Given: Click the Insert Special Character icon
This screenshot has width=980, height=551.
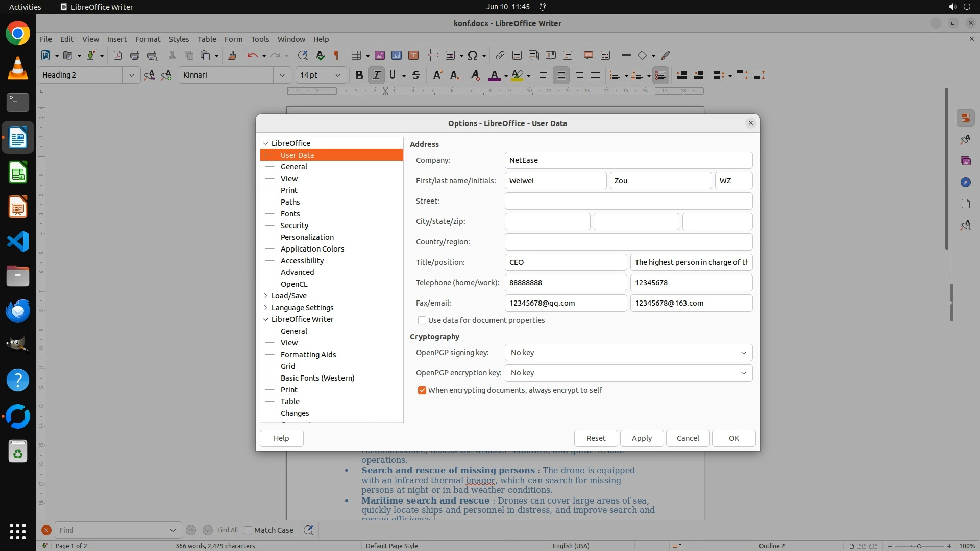Looking at the screenshot, I should point(473,55).
